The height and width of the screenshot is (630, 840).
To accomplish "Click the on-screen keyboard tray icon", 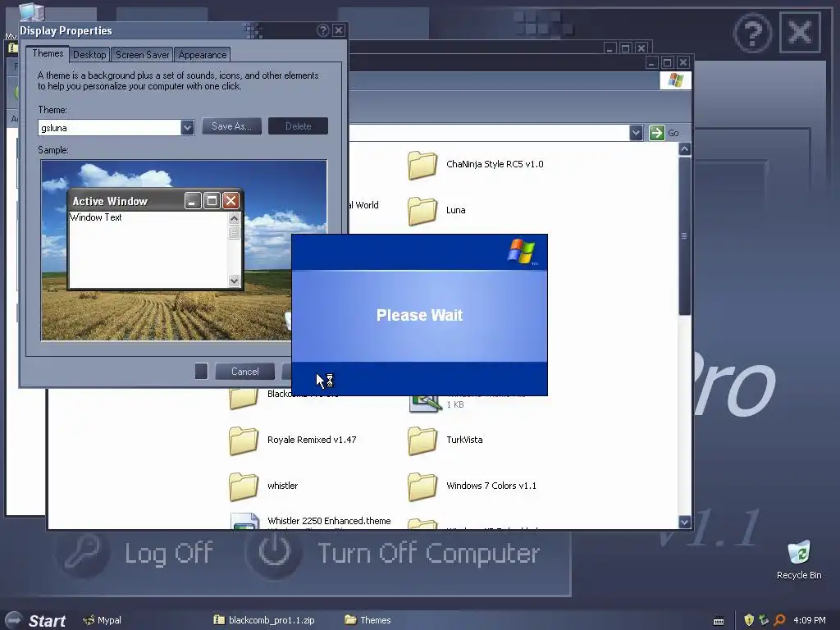I will (x=719, y=621).
